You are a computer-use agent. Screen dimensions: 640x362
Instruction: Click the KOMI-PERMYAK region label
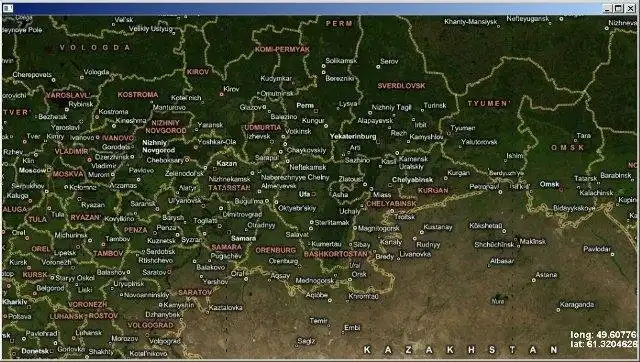282,49
